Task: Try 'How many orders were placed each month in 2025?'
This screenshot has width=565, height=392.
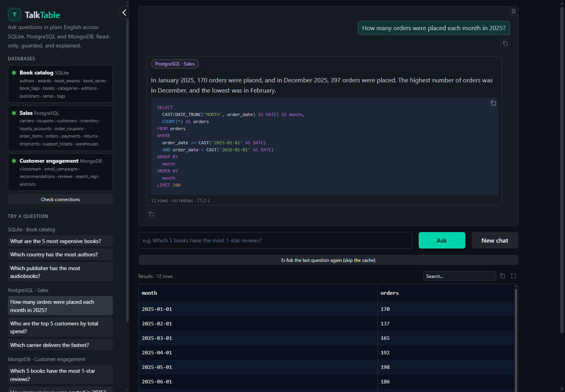Action: point(60,306)
